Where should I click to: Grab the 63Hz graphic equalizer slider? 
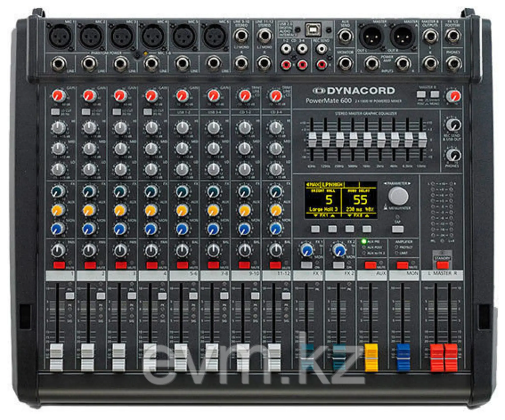point(313,140)
